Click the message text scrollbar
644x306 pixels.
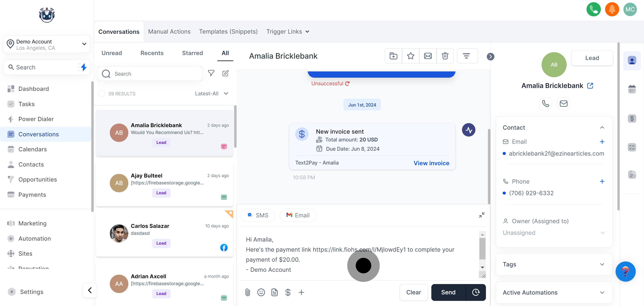(x=482, y=248)
